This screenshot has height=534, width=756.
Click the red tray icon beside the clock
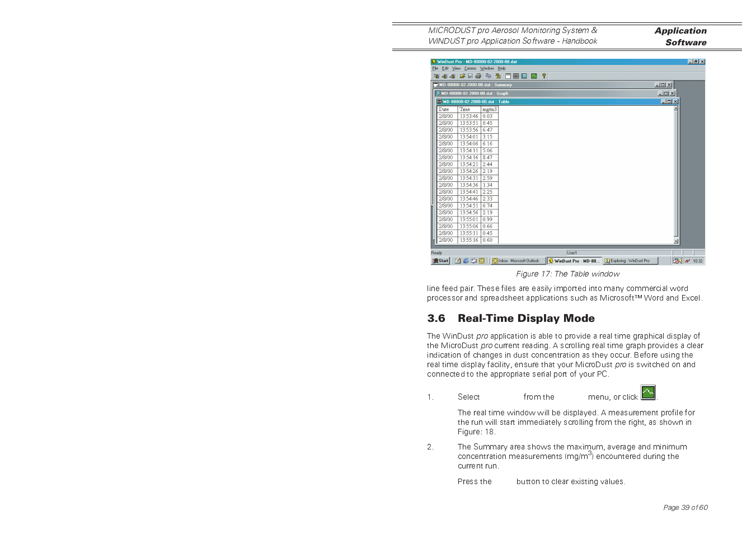click(687, 261)
